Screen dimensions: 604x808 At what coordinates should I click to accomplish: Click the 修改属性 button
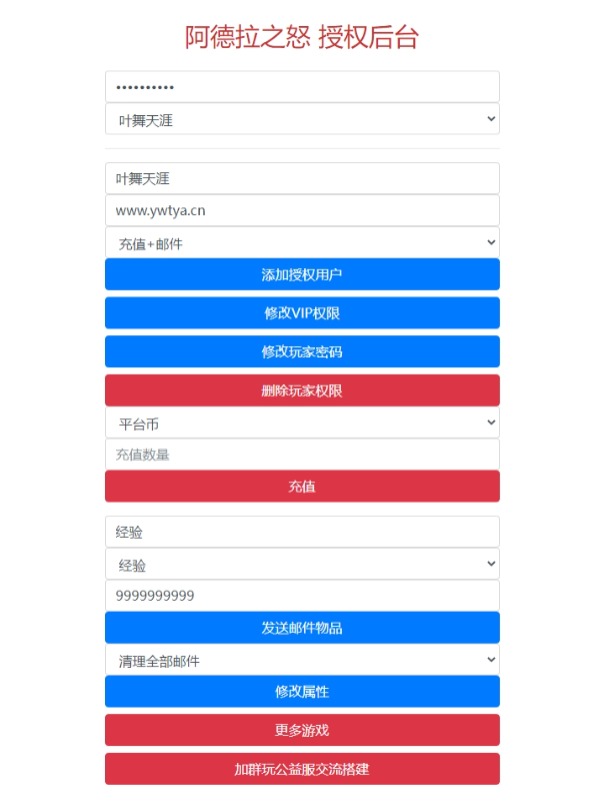click(x=302, y=692)
